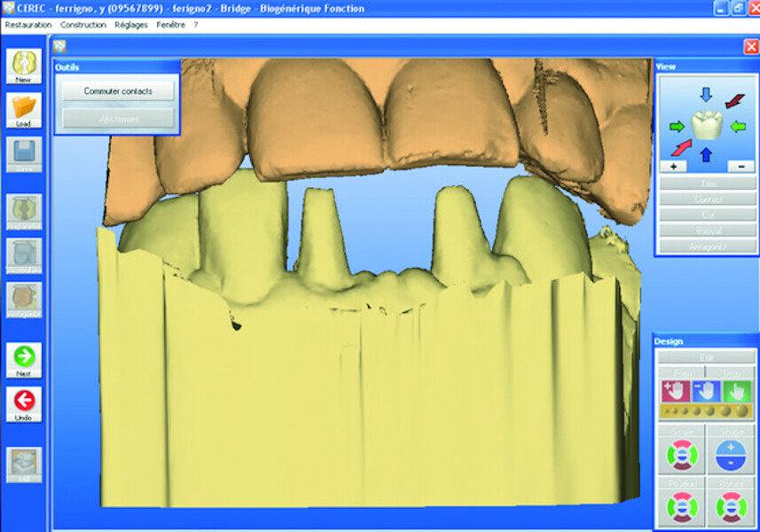Screen dimensions: 760x532
Task: Select the red add-material hand tool
Action: 677,391
